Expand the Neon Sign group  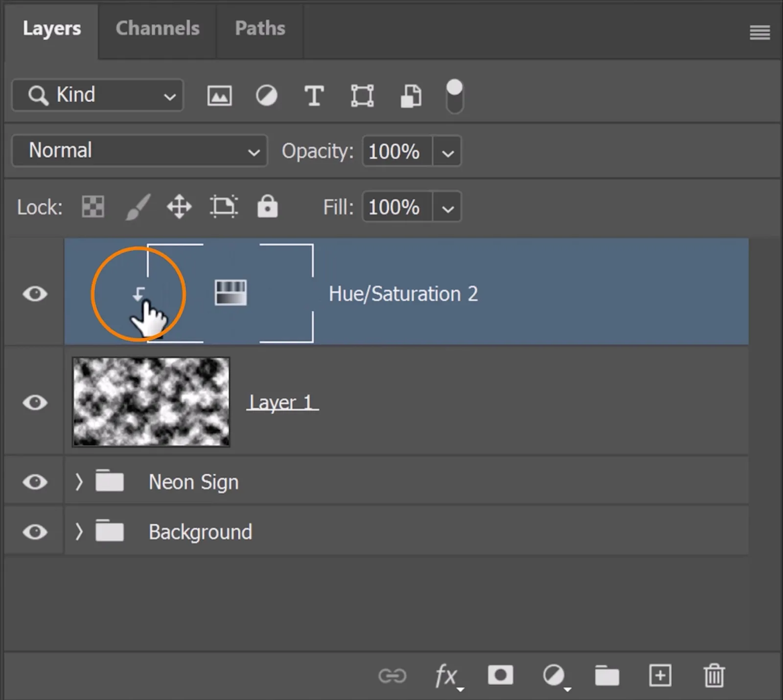79,482
